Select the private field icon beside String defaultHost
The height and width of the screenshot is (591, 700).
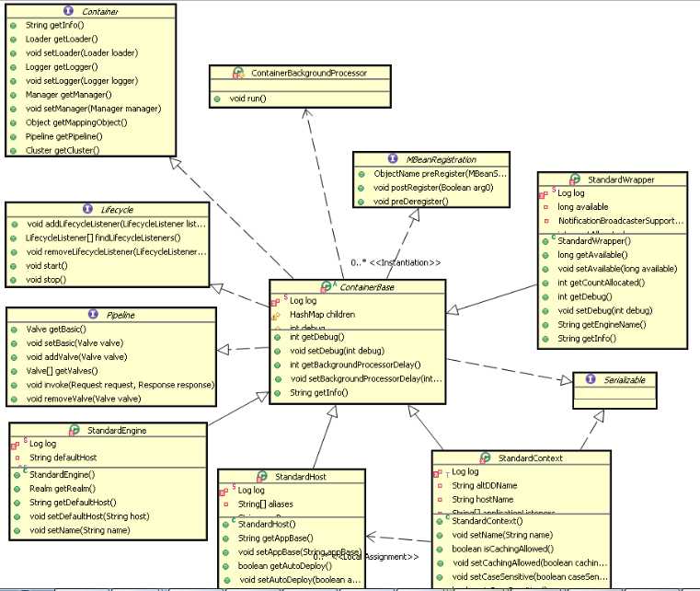[x=17, y=458]
